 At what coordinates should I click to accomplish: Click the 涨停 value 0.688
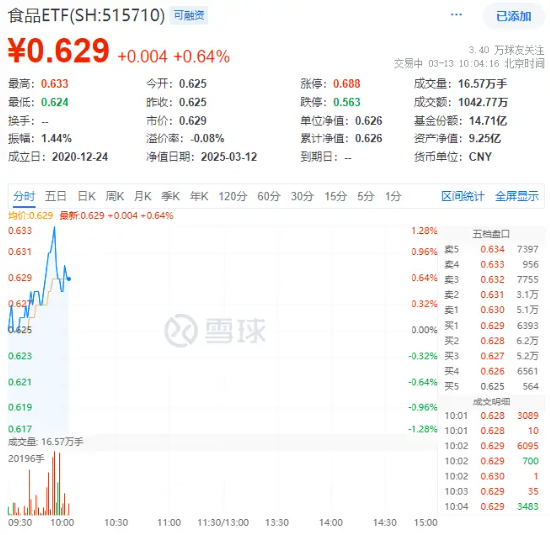point(347,83)
